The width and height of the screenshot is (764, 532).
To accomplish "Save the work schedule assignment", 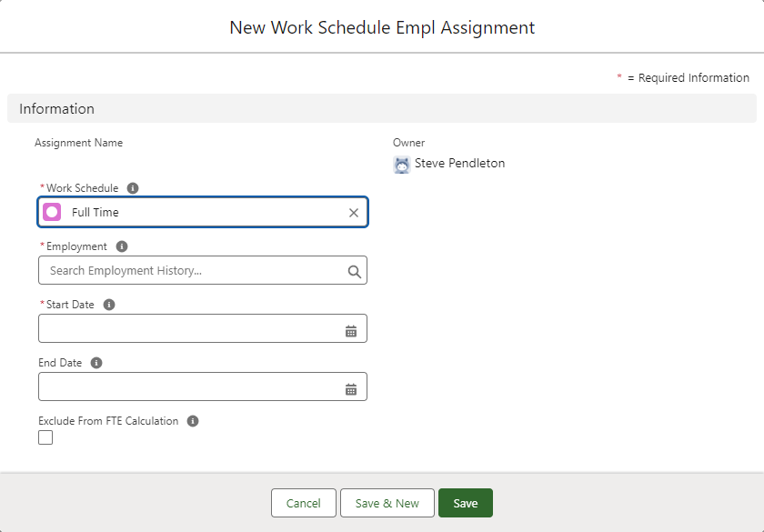I will pos(465,503).
